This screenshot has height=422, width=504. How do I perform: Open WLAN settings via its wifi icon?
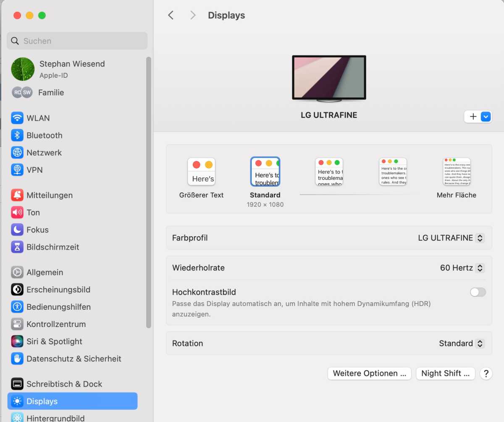[x=17, y=118]
